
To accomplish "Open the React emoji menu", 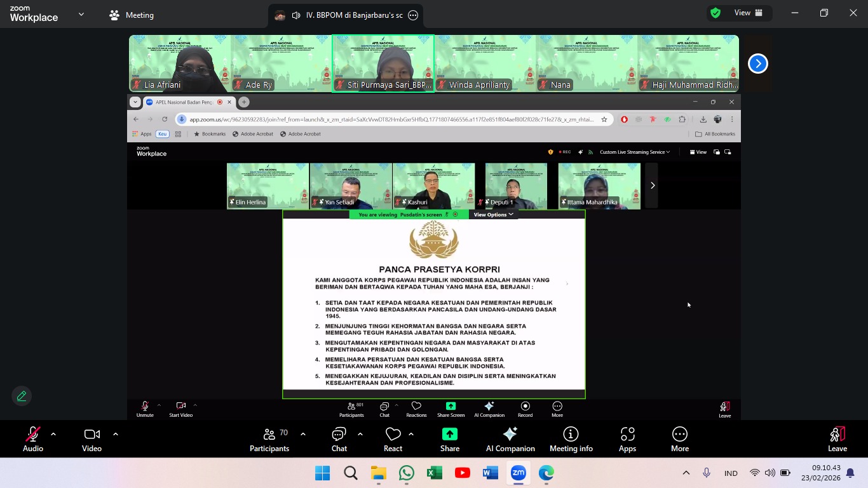I will pyautogui.click(x=393, y=439).
